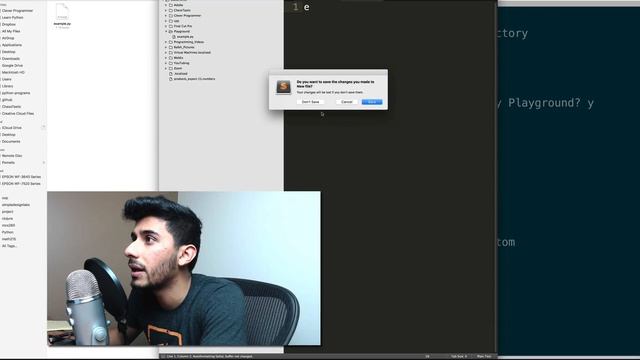Open All Tags… in Finder sidebar
Image resolution: width=640 pixels, height=360 pixels.
9,246
